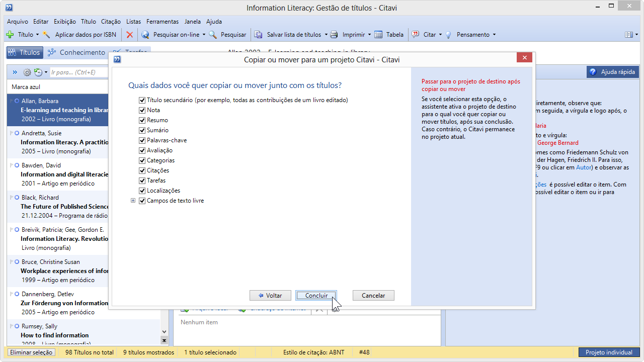Expand the Campos de texto livre tree node
Screen dimensions: 644x362
(x=133, y=201)
